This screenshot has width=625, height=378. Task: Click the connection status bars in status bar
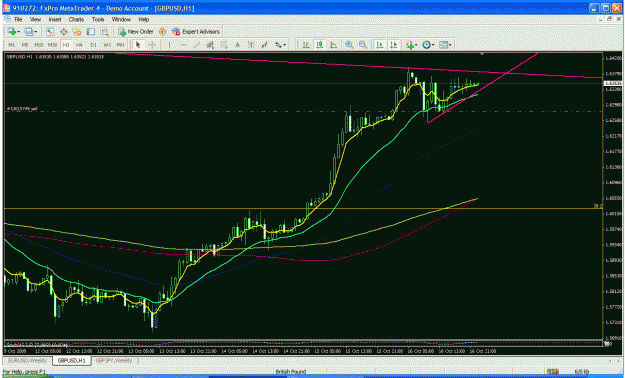coord(552,372)
